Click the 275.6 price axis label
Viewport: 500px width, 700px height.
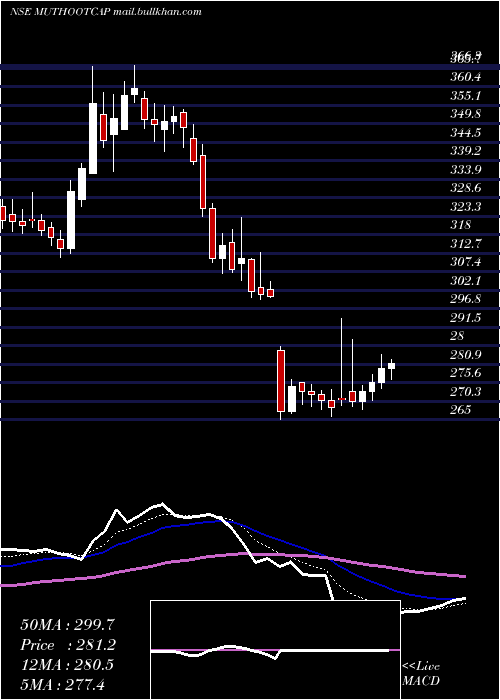pyautogui.click(x=466, y=373)
